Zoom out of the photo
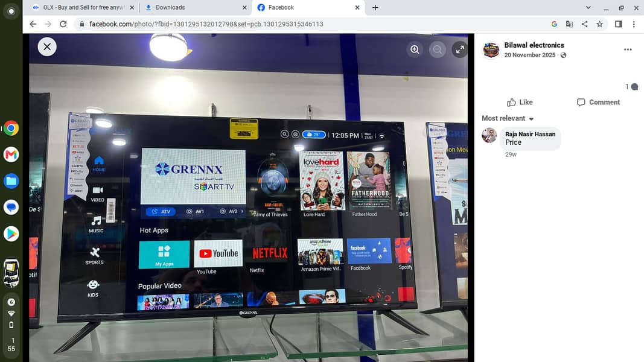The width and height of the screenshot is (644, 362). (438, 49)
